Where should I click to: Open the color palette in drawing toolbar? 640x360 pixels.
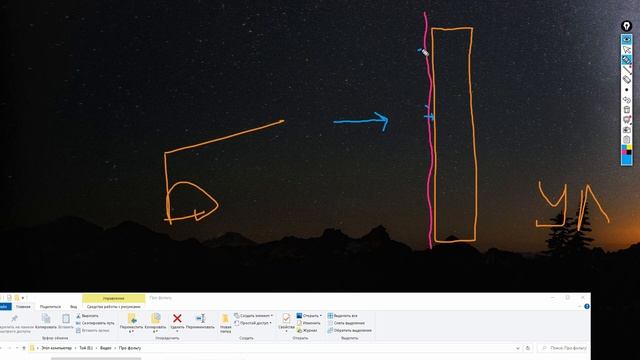click(627, 150)
